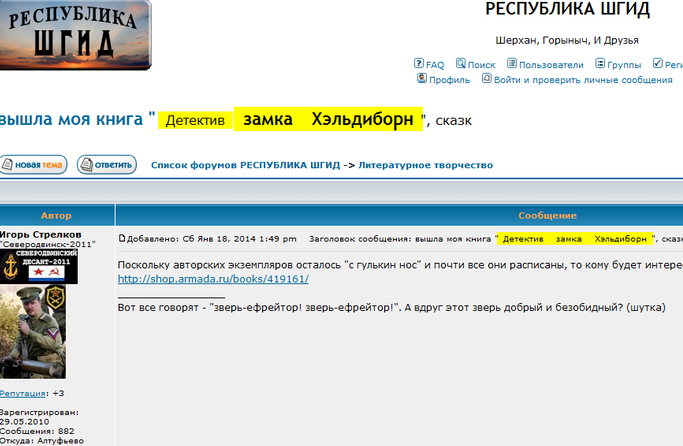Viewport: 683px width, 446px height.
Task: Click the новая тема button
Action: click(x=33, y=165)
